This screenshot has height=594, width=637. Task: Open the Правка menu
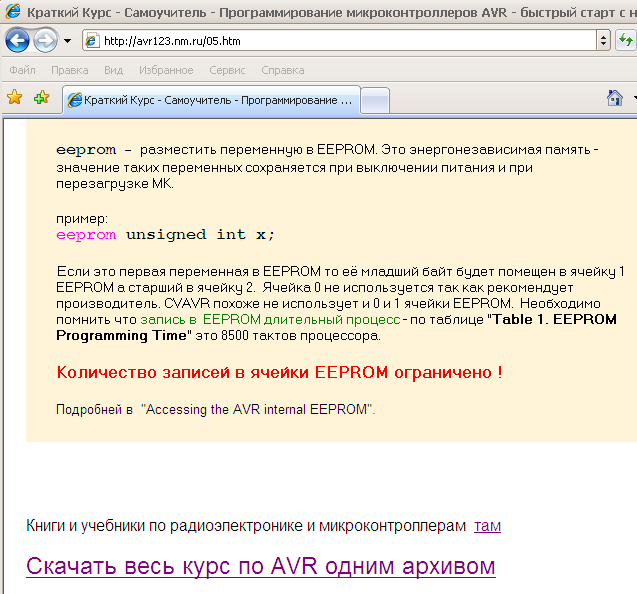69,70
